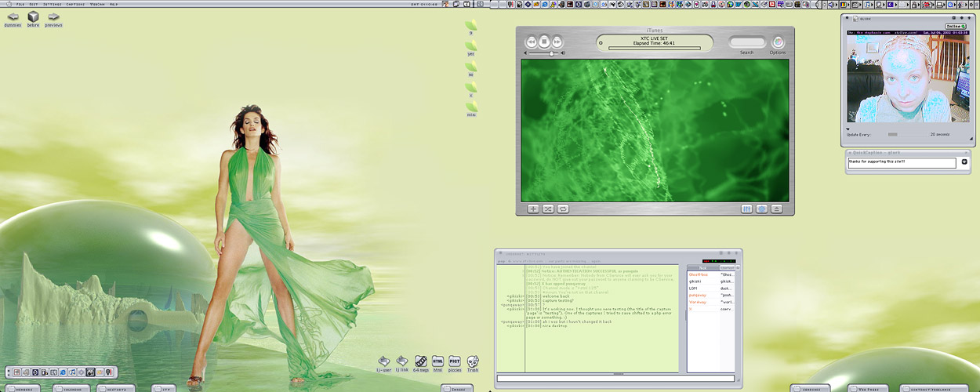Open the iTunes equalizer button
This screenshot has height=392, width=980.
pos(746,209)
